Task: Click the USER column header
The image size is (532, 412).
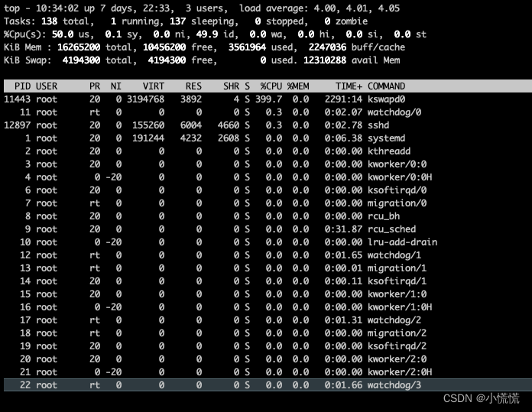Action: tap(47, 86)
